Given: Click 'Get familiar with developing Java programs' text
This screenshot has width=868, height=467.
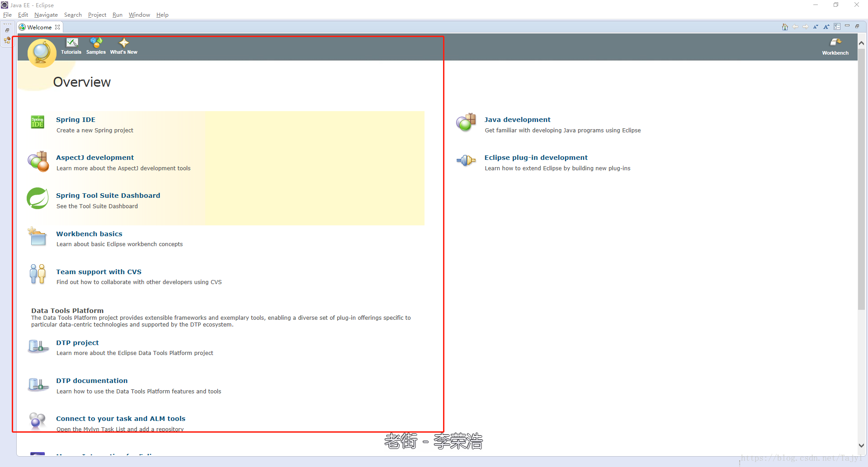Looking at the screenshot, I should coord(563,131).
